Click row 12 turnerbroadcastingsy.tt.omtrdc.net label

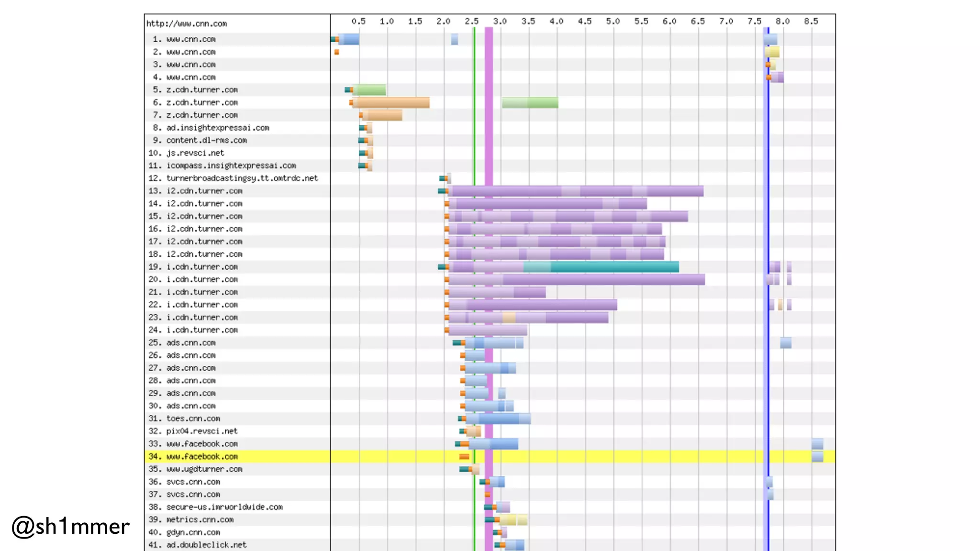[x=242, y=178]
